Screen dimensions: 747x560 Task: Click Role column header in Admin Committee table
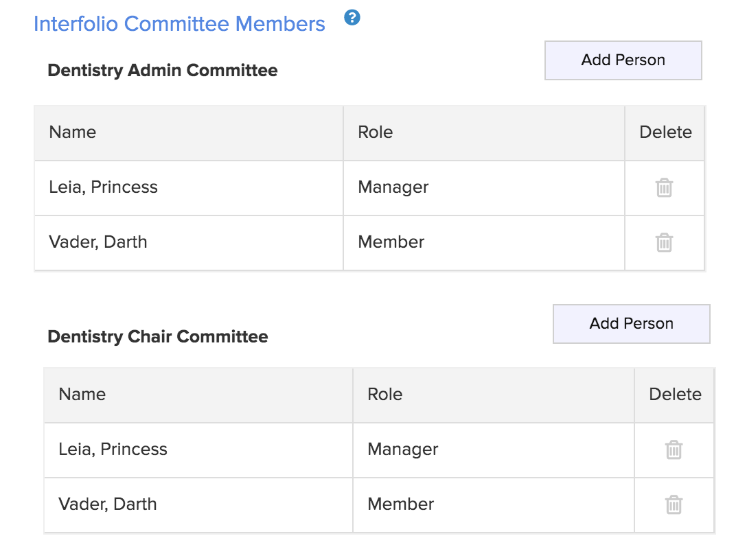point(376,132)
